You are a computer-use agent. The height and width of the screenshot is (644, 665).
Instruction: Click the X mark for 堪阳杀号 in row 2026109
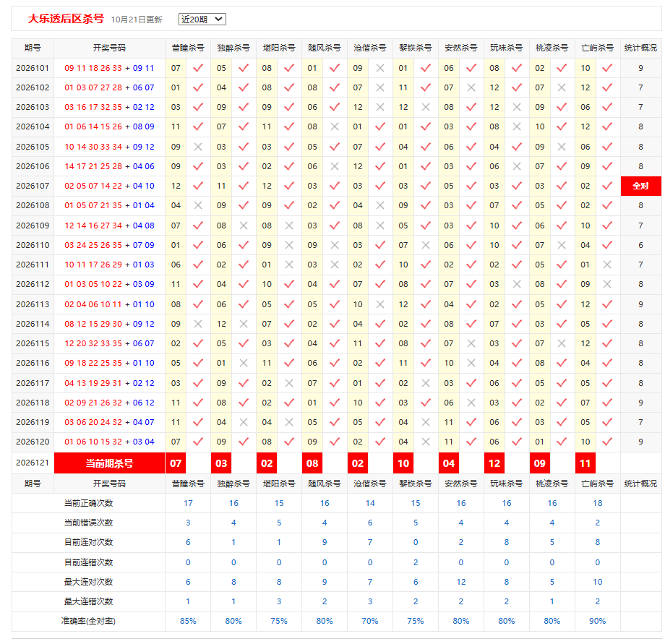[289, 226]
